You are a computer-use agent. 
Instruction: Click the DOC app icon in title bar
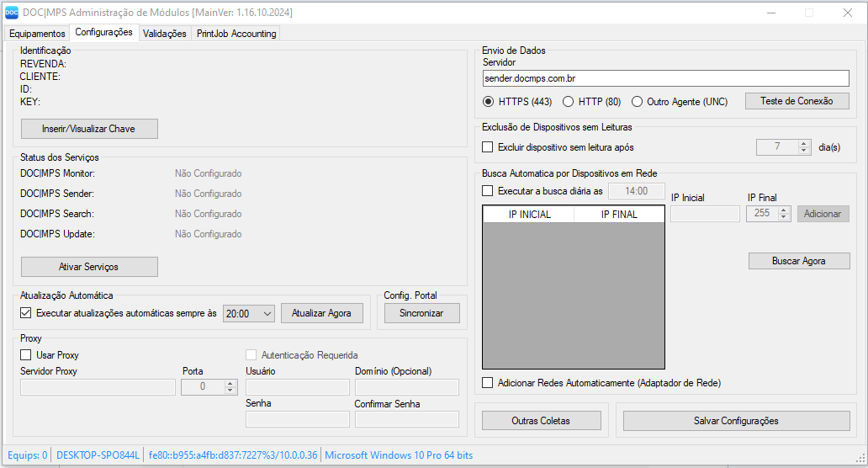pos(11,12)
